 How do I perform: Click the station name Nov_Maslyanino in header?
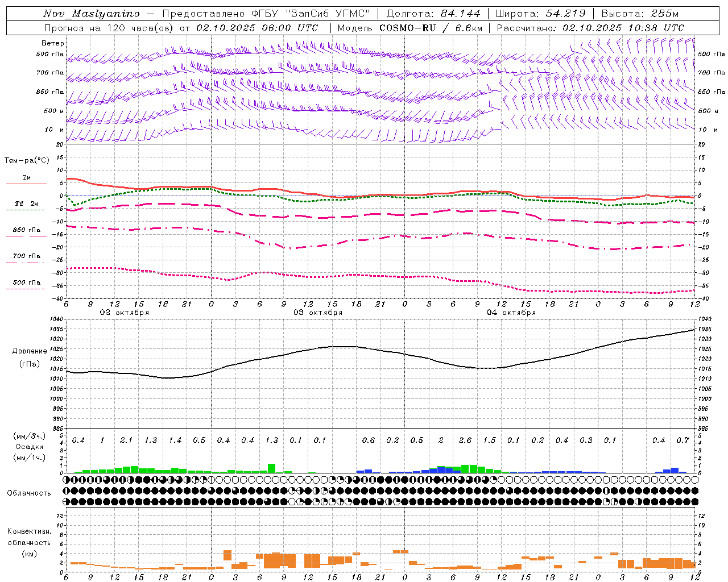click(x=92, y=14)
